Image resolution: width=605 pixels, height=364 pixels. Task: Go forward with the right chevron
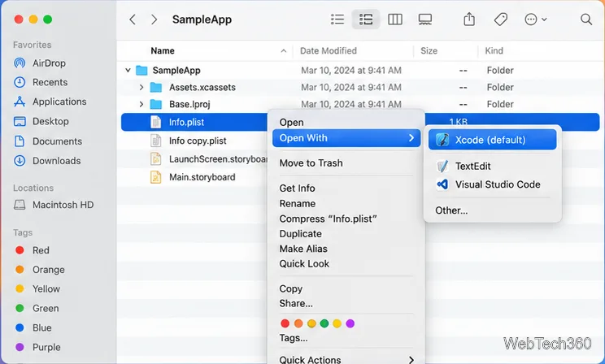click(154, 19)
